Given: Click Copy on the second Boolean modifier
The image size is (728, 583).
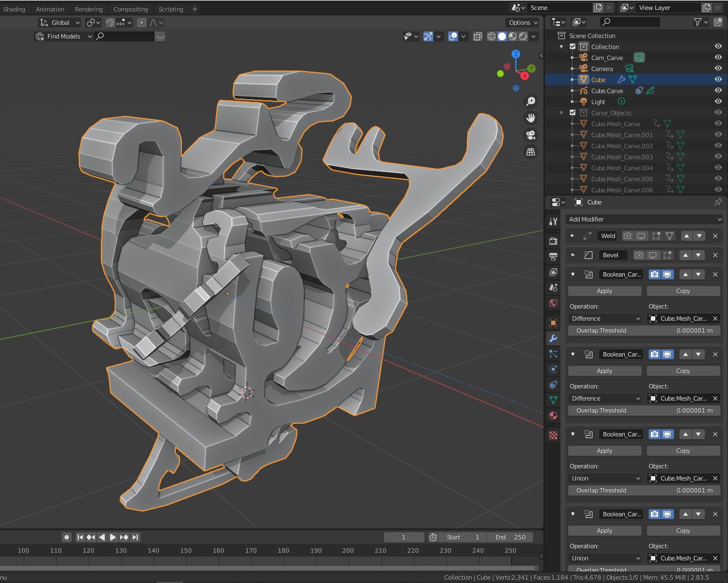Looking at the screenshot, I should [683, 371].
